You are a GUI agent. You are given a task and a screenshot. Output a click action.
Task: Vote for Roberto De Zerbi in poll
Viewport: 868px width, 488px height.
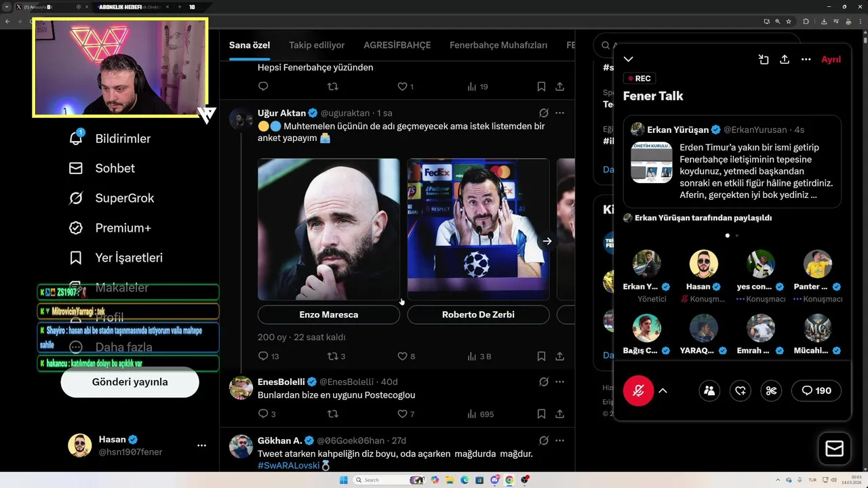(x=478, y=314)
